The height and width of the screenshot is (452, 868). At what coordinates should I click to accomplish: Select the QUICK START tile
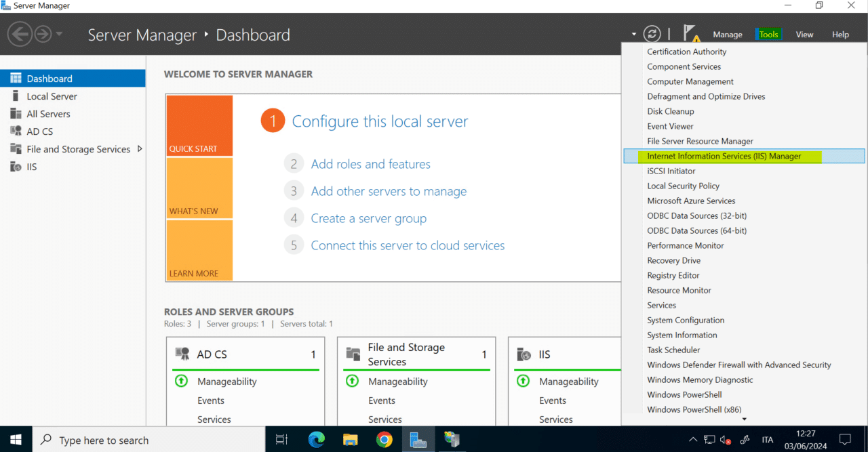[x=199, y=125]
